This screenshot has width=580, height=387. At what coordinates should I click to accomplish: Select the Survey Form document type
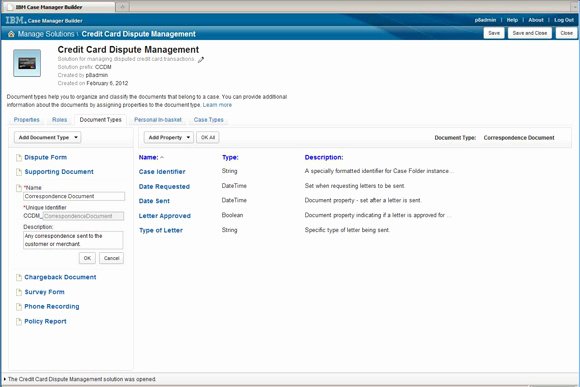point(44,292)
